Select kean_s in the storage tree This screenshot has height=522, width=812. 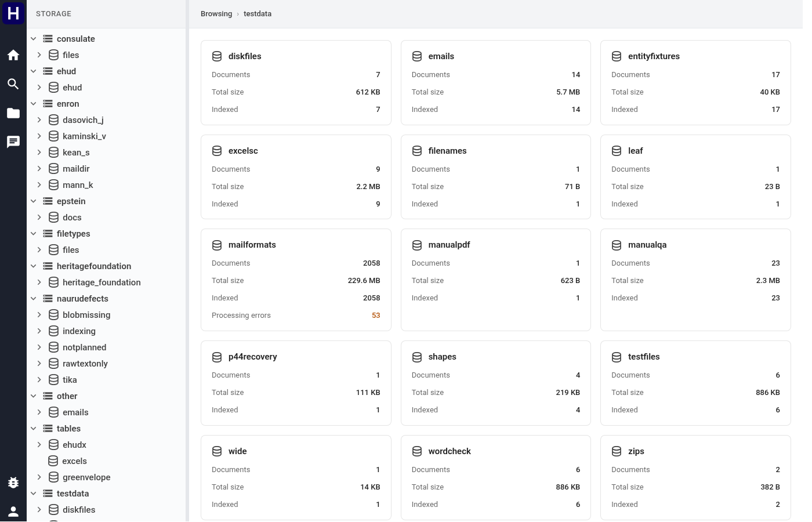coord(76,153)
